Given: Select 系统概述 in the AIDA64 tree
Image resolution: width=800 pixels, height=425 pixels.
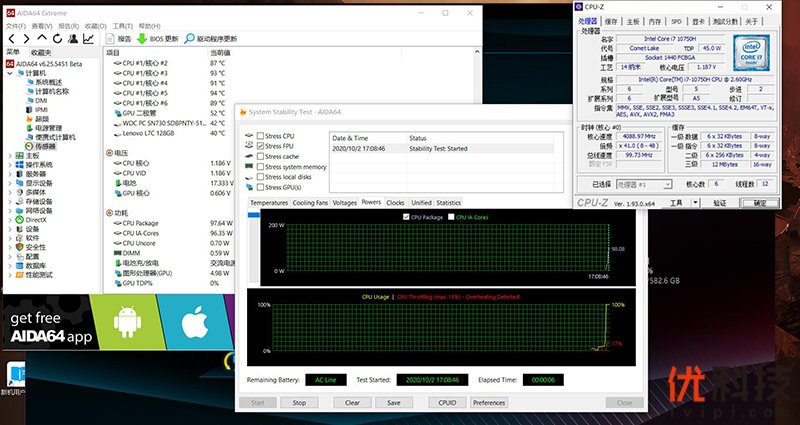Looking at the screenshot, I should click(44, 83).
